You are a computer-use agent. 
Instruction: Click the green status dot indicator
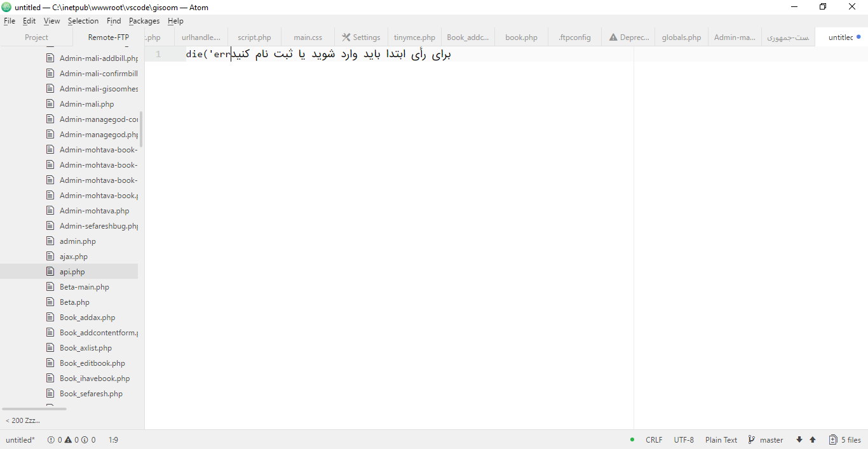coord(632,439)
